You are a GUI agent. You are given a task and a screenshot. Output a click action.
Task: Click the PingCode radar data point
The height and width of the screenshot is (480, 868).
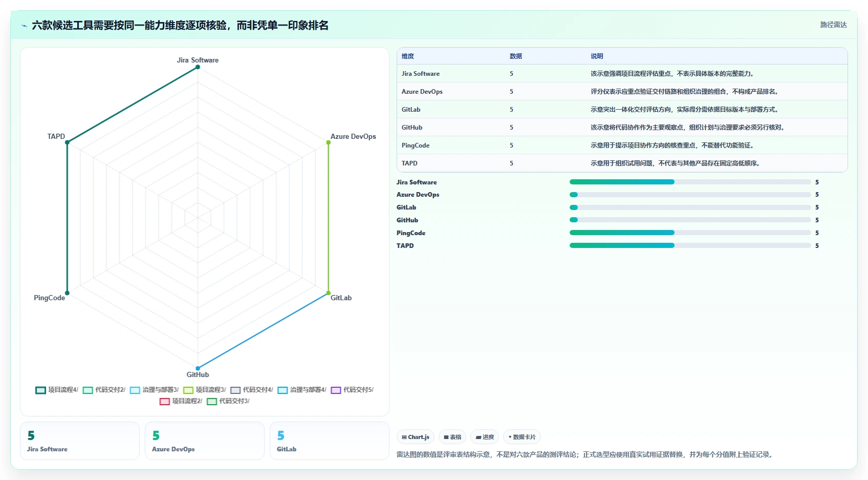pyautogui.click(x=67, y=293)
